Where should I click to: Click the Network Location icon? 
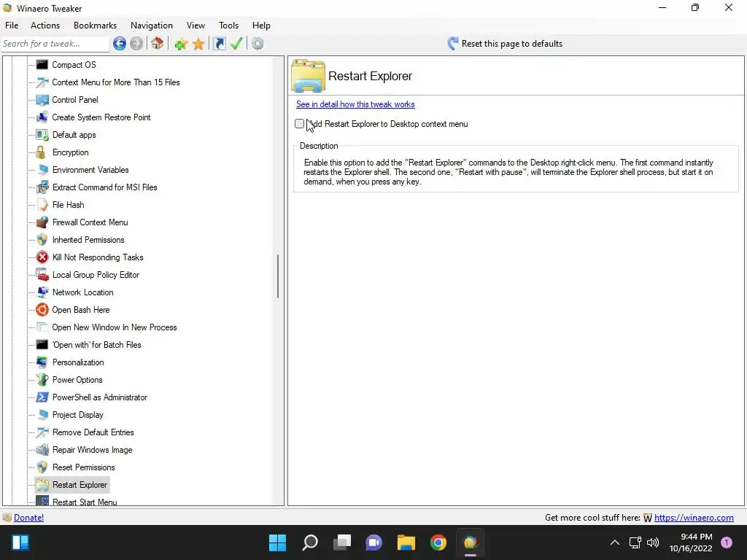pos(42,292)
